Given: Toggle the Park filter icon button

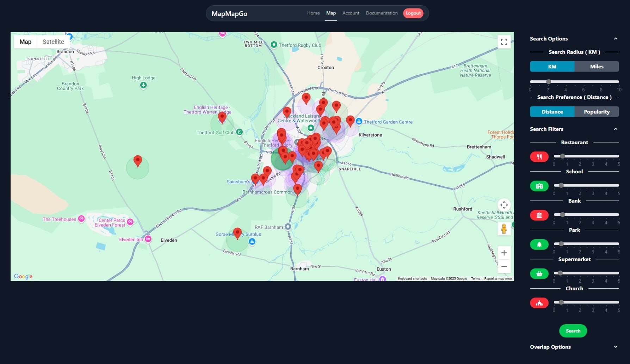Looking at the screenshot, I should point(539,245).
